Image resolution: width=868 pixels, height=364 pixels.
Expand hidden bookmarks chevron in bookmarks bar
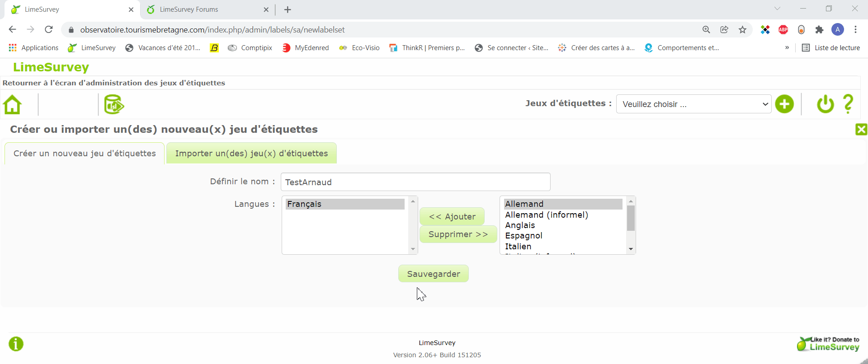[787, 48]
